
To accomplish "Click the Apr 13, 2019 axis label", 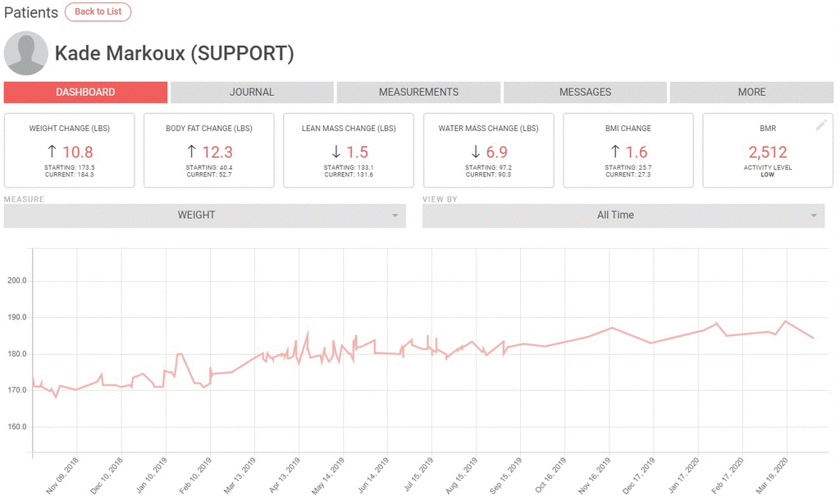I will point(285,475).
